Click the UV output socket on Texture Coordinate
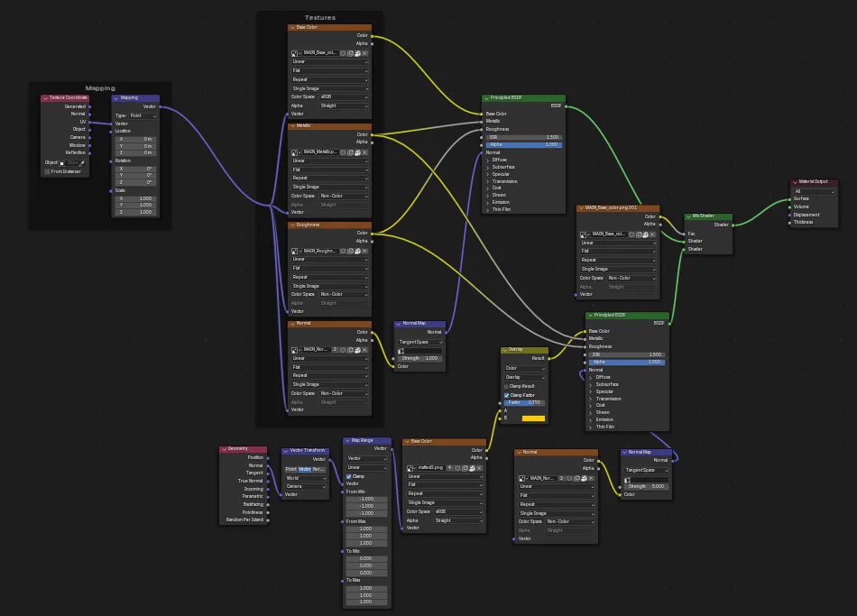 (x=89, y=122)
